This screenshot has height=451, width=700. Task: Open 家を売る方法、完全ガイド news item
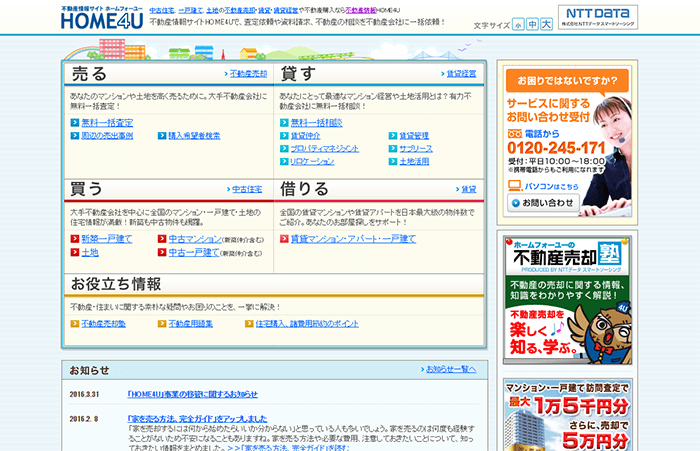pyautogui.click(x=197, y=419)
